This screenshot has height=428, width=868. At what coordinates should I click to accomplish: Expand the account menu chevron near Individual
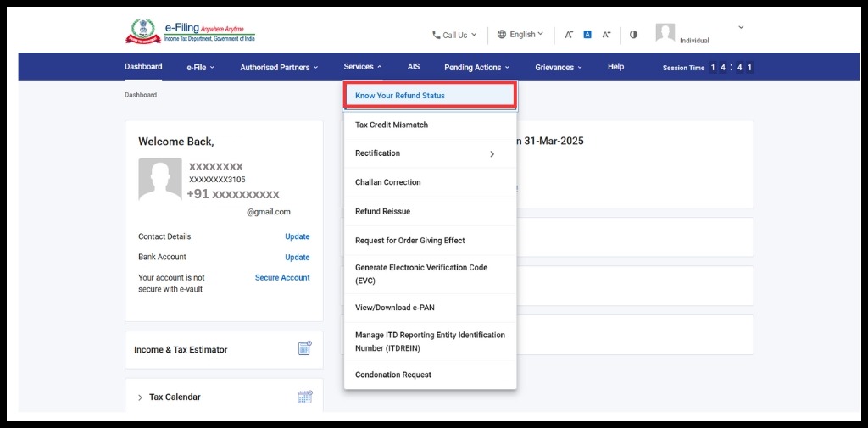click(741, 27)
